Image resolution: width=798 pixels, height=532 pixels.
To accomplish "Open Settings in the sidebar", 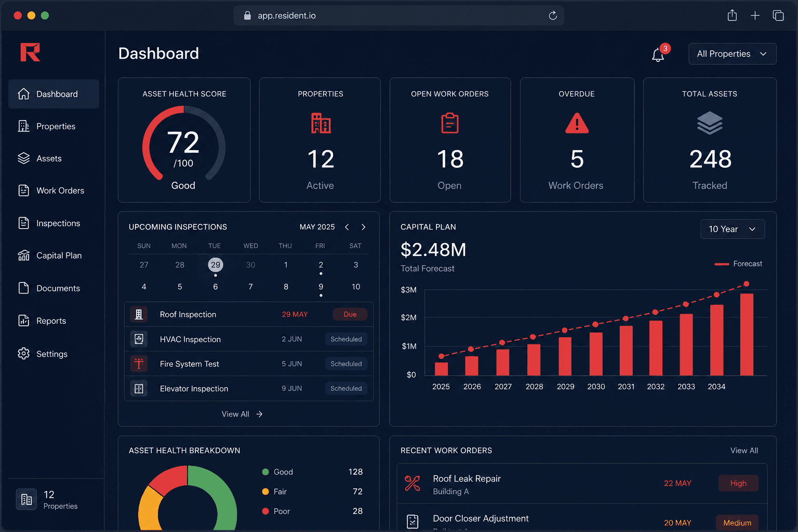I will point(54,354).
